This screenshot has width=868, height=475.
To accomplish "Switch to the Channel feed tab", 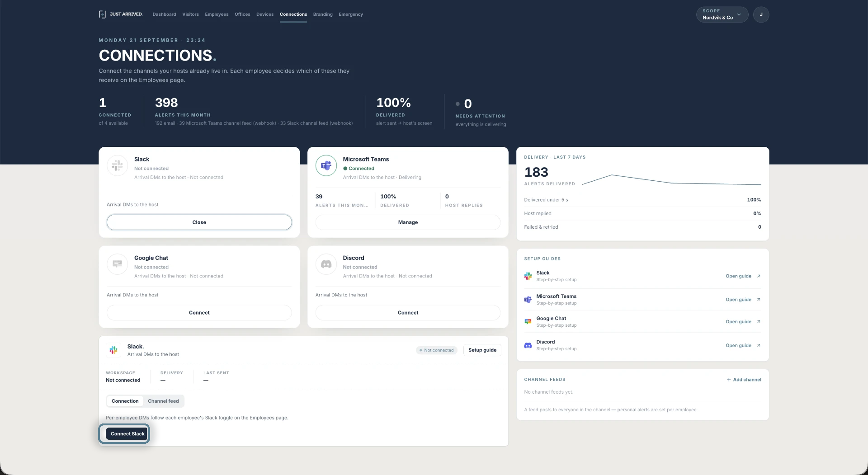I will (163, 401).
